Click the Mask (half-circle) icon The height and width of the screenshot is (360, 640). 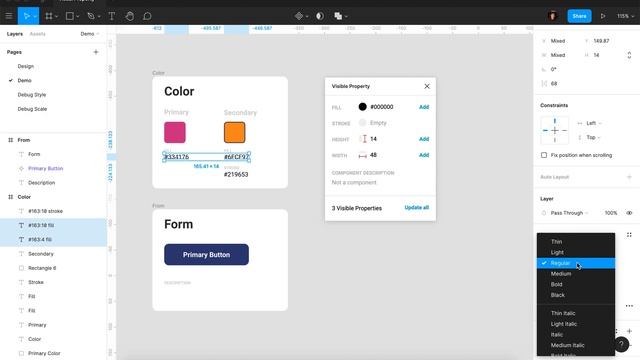tap(320, 16)
